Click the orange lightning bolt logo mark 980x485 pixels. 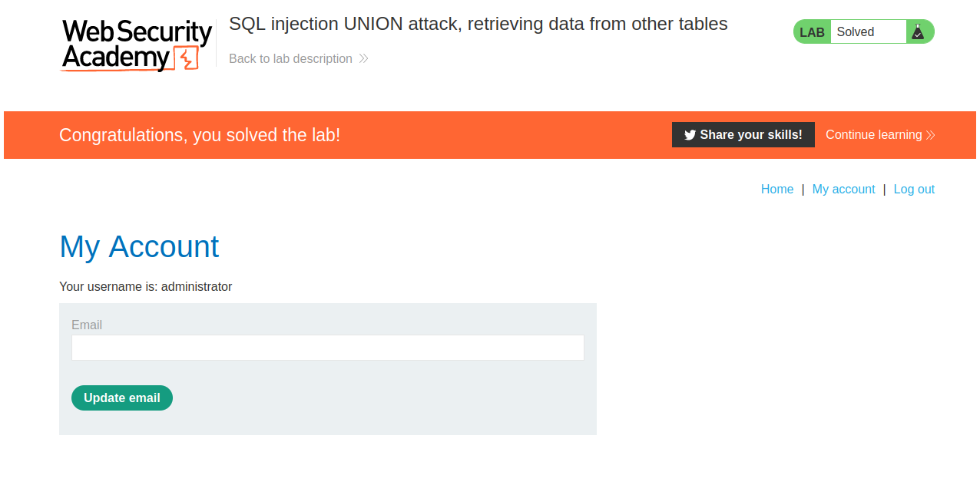(187, 58)
